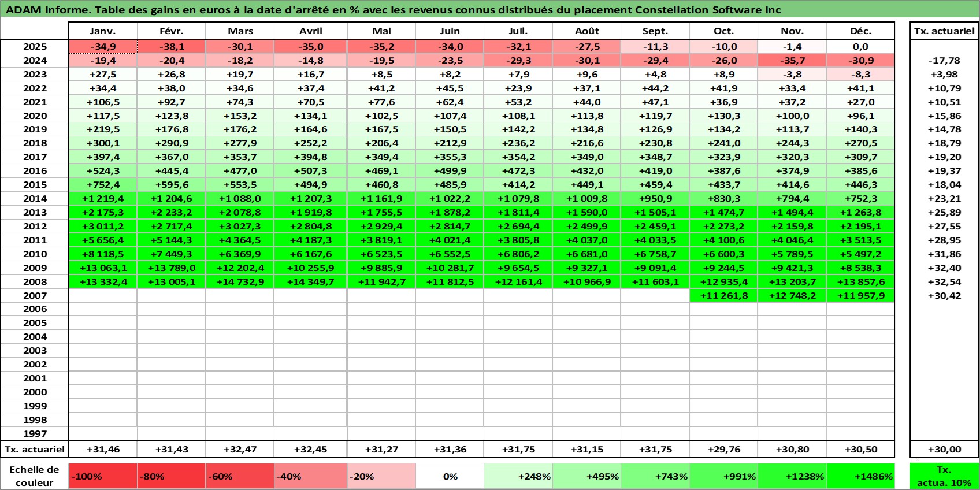
Task: Select cell '+11 261,8' in 2007 row
Action: (723, 296)
